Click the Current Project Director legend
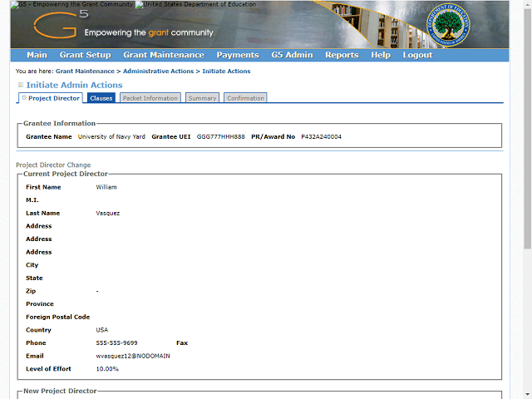Viewport: 532px width, 399px height. coord(66,174)
